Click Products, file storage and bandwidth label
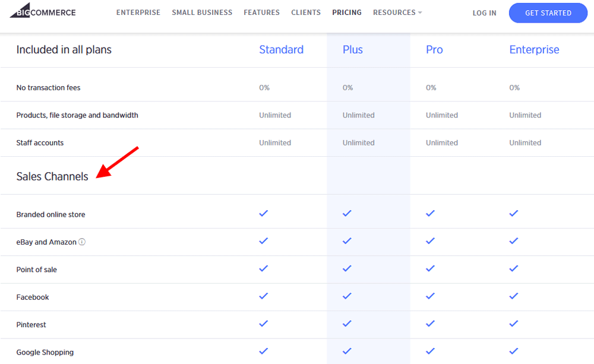This screenshot has width=594, height=364. coord(77,115)
